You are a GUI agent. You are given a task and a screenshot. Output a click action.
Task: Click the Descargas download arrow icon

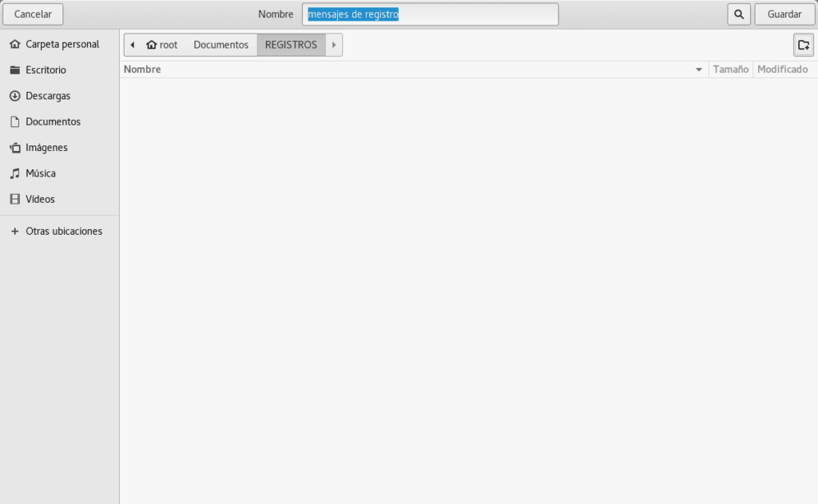[14, 96]
